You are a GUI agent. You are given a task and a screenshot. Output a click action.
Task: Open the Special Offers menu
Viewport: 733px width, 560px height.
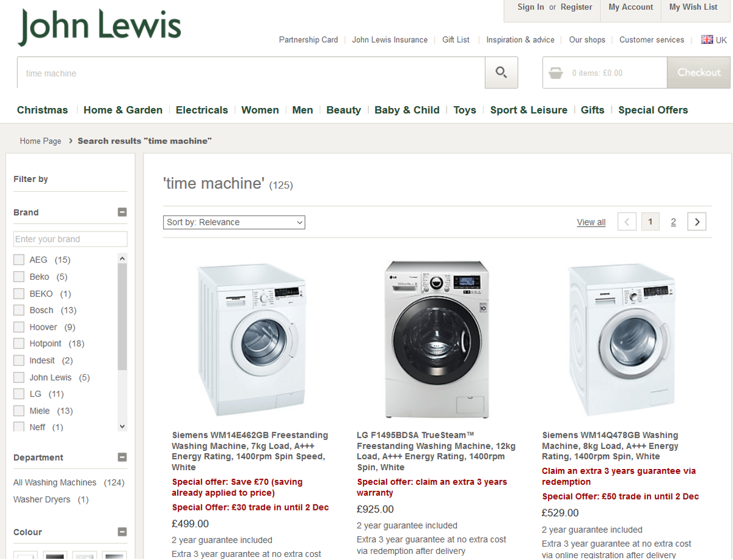coord(653,110)
